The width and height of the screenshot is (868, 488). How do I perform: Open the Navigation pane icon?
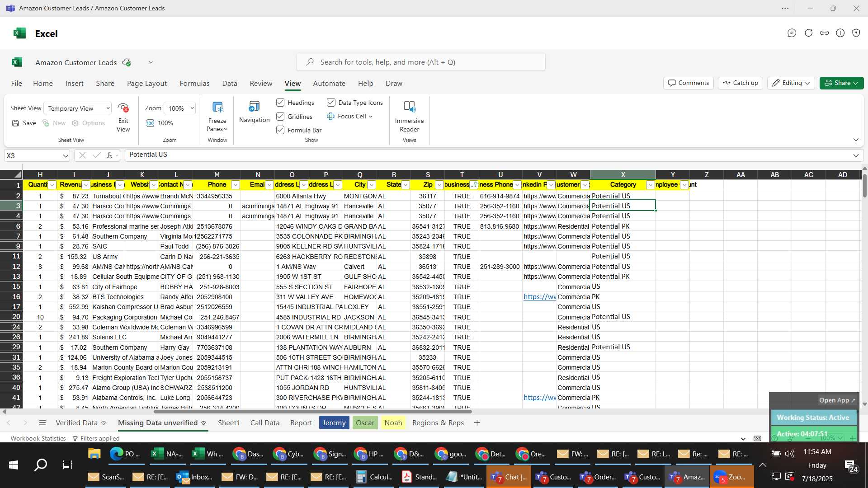click(x=254, y=107)
